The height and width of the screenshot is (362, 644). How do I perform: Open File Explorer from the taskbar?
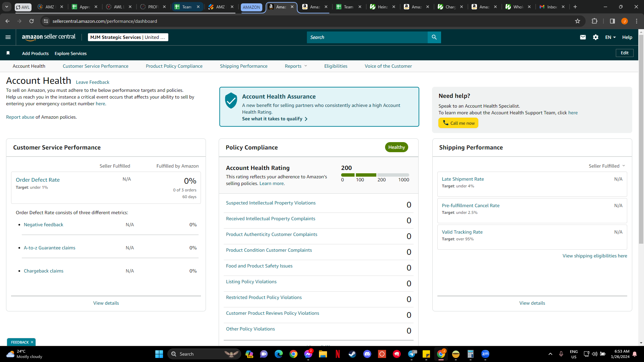[323, 354]
